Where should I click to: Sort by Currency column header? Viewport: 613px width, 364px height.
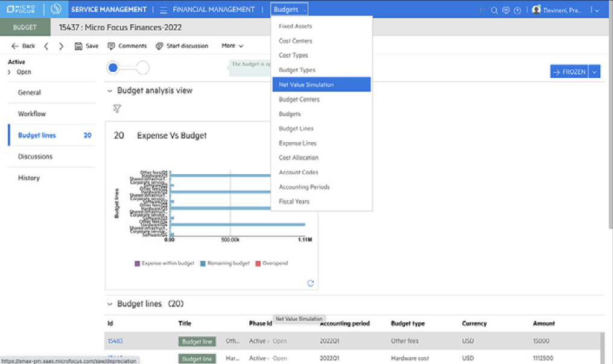[474, 324]
